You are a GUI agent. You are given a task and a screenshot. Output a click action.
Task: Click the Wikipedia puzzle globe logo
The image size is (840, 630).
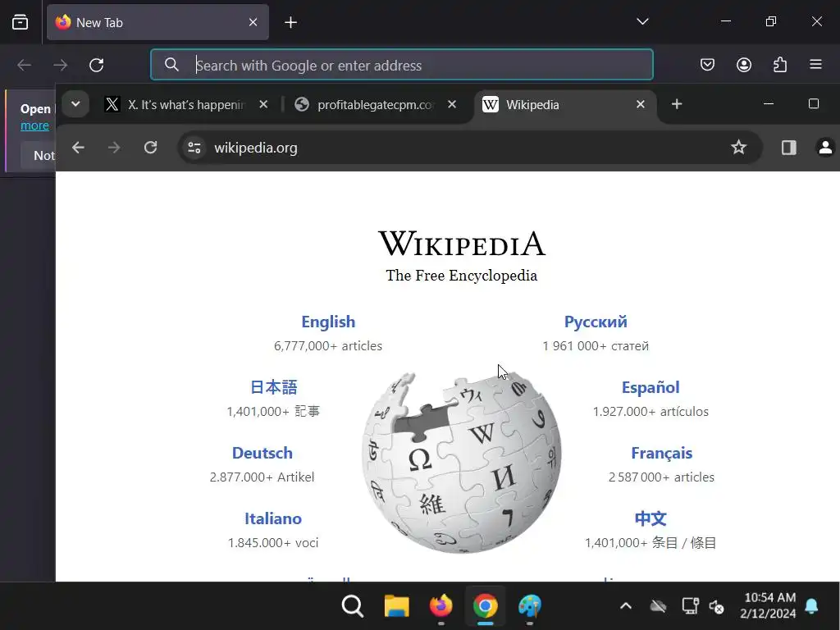[x=462, y=462]
